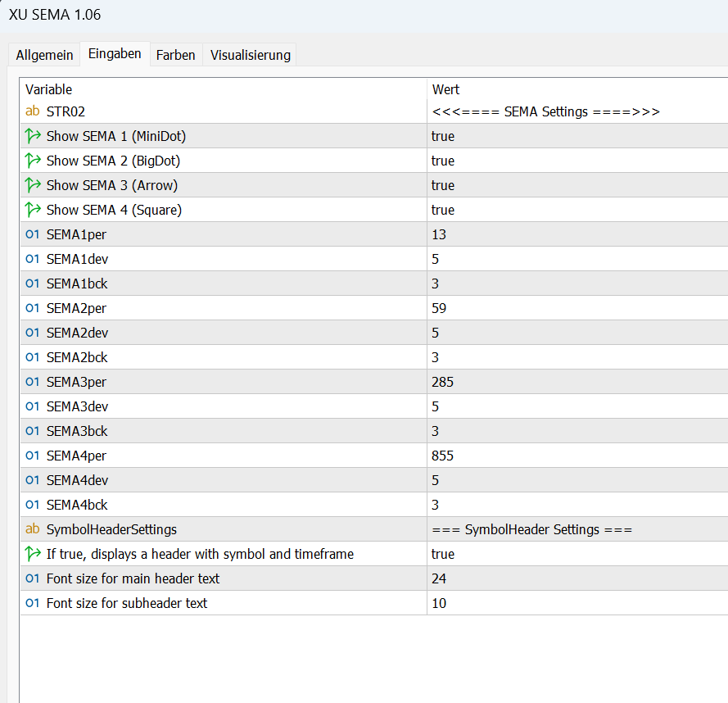Click the integer icon beside SEMA4per
Viewport: 728px width, 703px height.
33,456
